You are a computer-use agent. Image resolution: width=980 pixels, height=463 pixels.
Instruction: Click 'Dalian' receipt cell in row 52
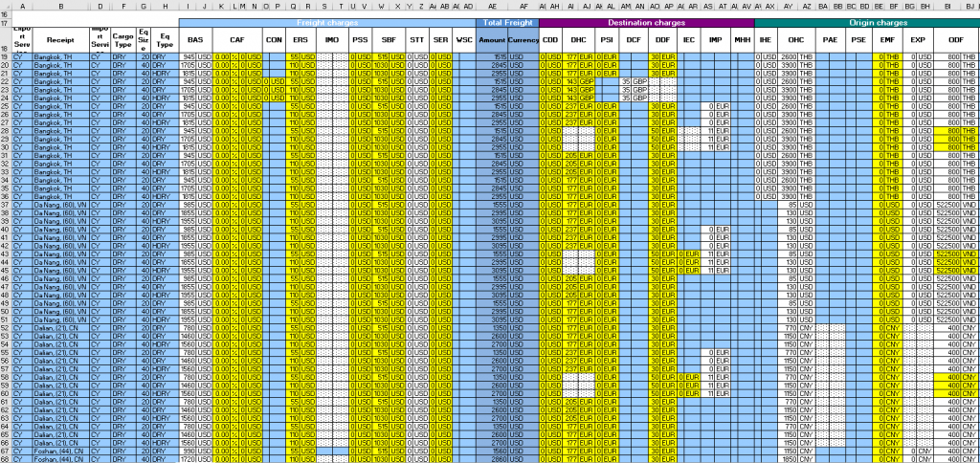pyautogui.click(x=61, y=328)
